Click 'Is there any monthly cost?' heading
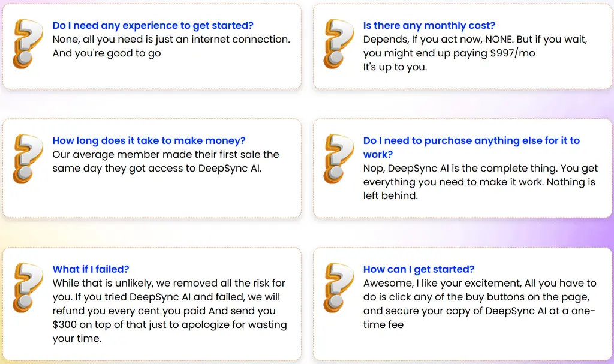Screen dimensions: 614x364 click(429, 25)
